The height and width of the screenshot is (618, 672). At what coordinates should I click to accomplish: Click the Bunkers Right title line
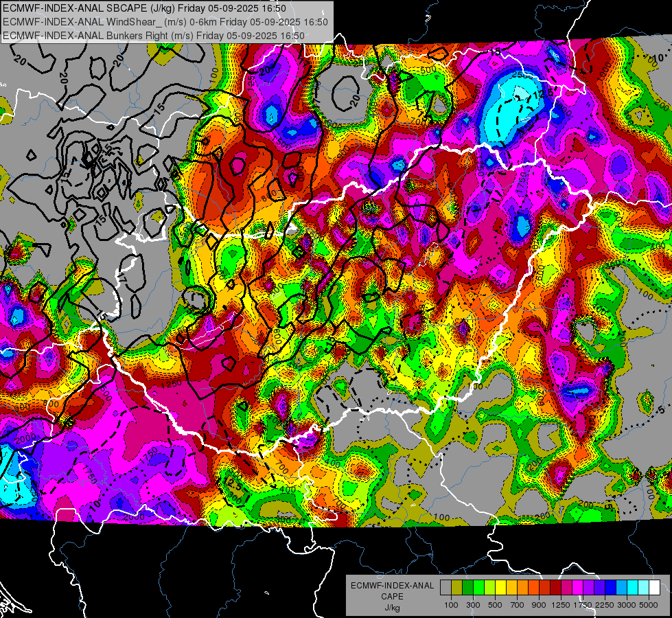pyautogui.click(x=154, y=36)
